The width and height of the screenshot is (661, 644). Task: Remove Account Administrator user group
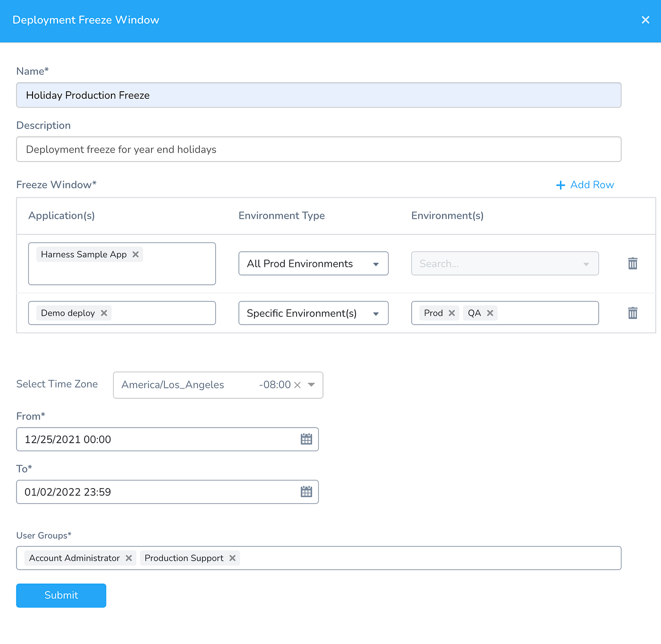click(x=128, y=558)
